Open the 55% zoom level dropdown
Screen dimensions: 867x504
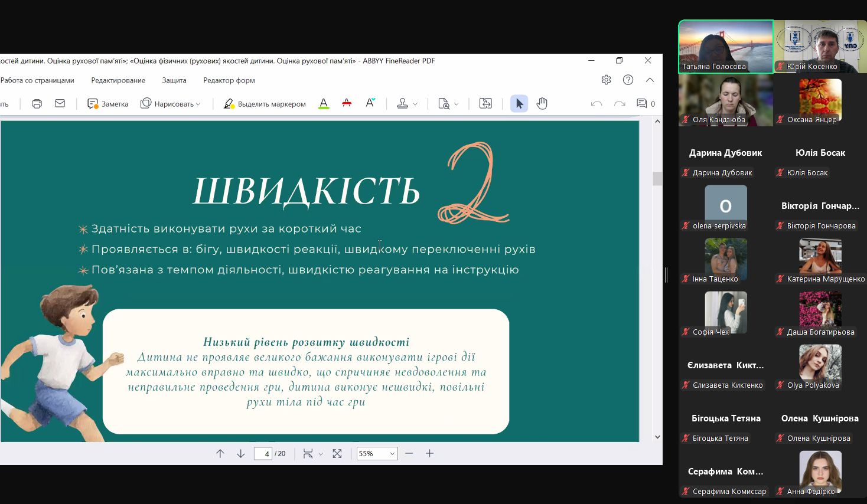[392, 454]
